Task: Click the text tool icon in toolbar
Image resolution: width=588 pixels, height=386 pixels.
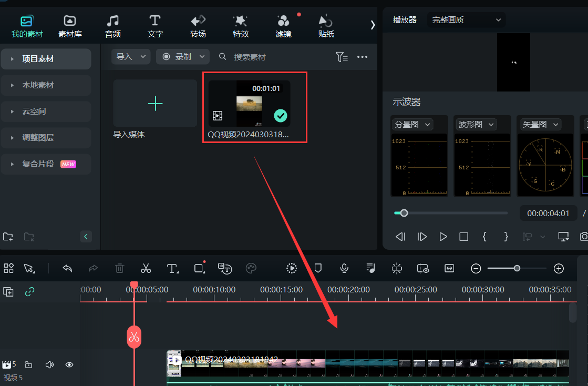Action: [x=172, y=268]
